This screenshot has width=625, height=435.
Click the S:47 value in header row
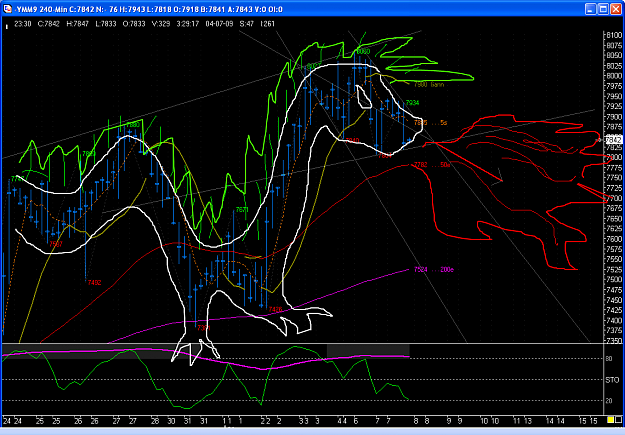pos(247,24)
